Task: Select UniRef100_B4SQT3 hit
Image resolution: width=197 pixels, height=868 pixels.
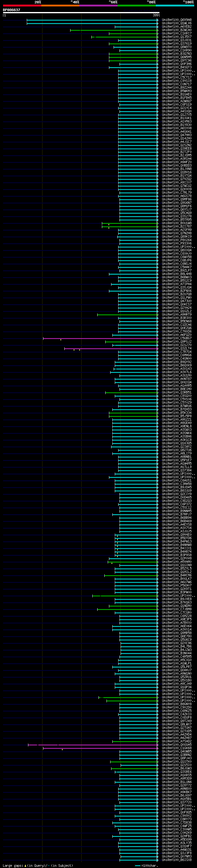Action: [x=177, y=67]
